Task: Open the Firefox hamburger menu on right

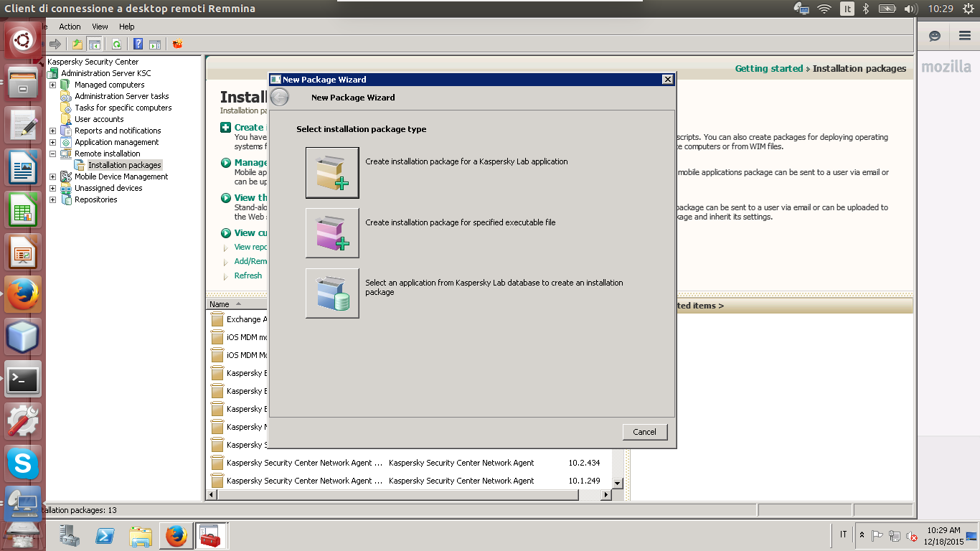Action: coord(965,36)
